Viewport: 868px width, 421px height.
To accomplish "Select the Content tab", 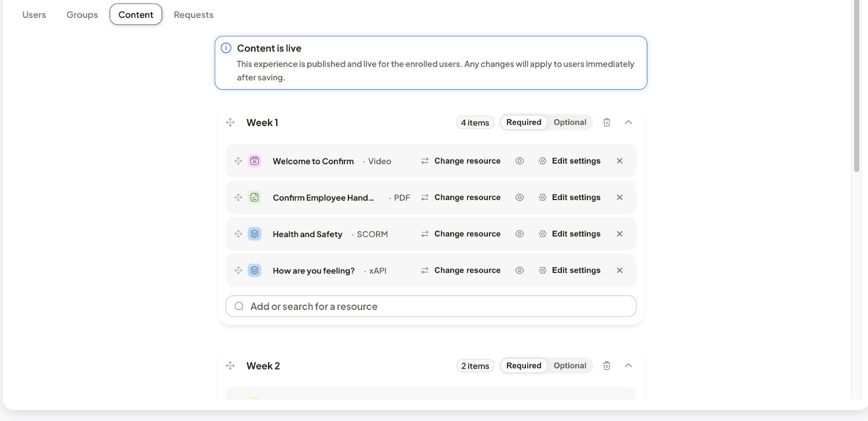I will coord(136,15).
